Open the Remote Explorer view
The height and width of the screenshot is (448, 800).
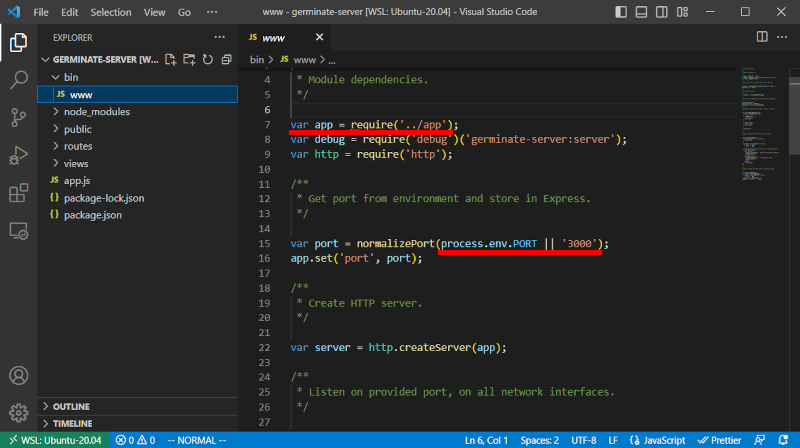tap(18, 231)
